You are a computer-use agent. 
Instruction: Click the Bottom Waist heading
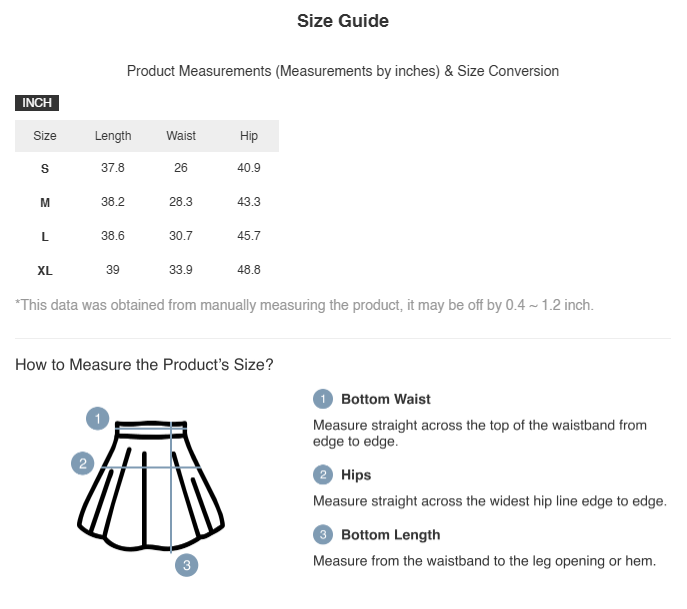[x=386, y=399]
